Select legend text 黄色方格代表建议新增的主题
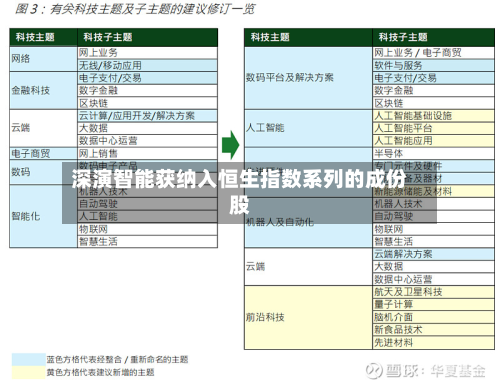 tap(100, 372)
